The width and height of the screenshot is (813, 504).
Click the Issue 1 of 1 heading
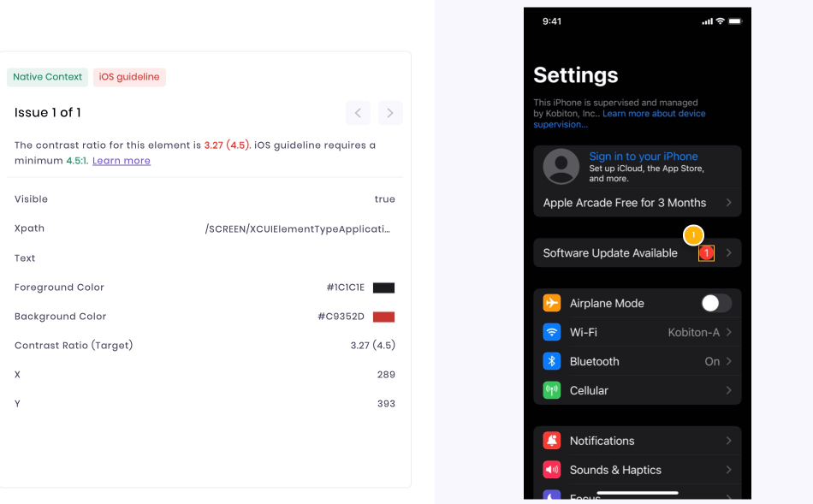[48, 112]
